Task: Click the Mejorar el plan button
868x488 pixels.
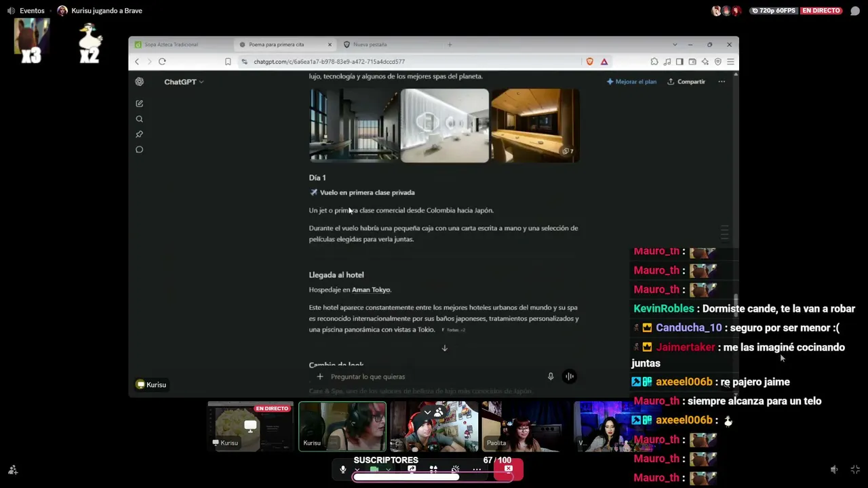Action: [x=631, y=82]
